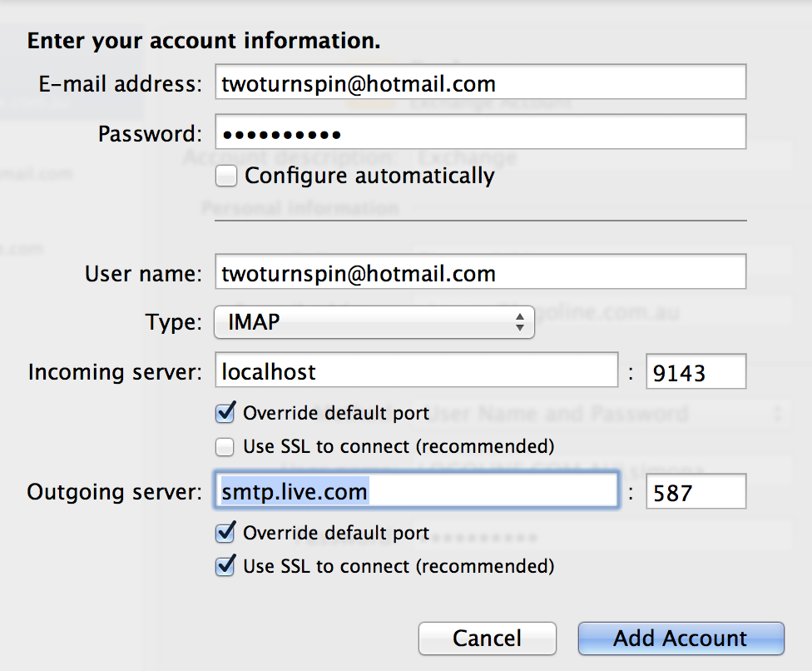Uncheck Override default port under Outgoing server
Viewport: 812px width, 671px height.
225,533
